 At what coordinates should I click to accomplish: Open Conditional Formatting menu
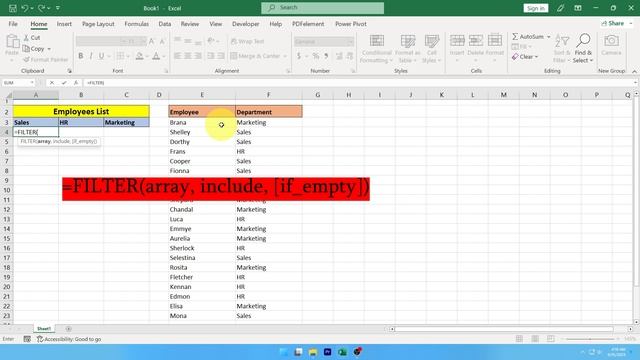click(x=376, y=49)
